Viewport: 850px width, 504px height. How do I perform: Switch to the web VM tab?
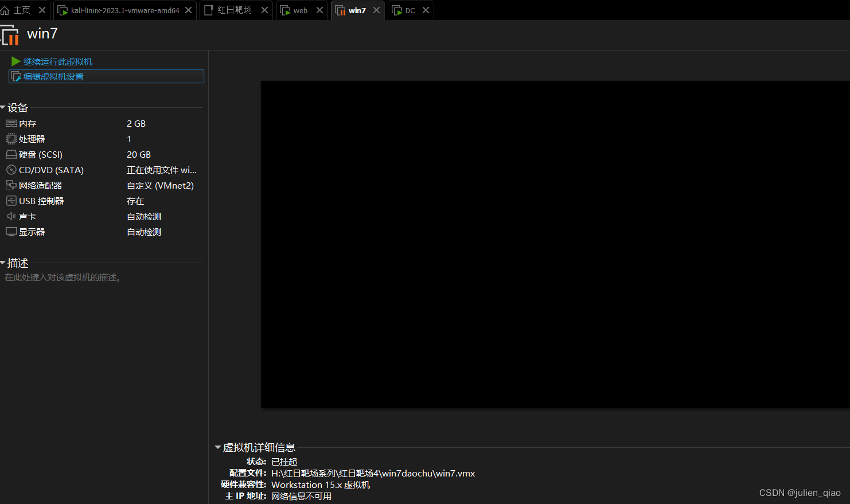click(301, 10)
